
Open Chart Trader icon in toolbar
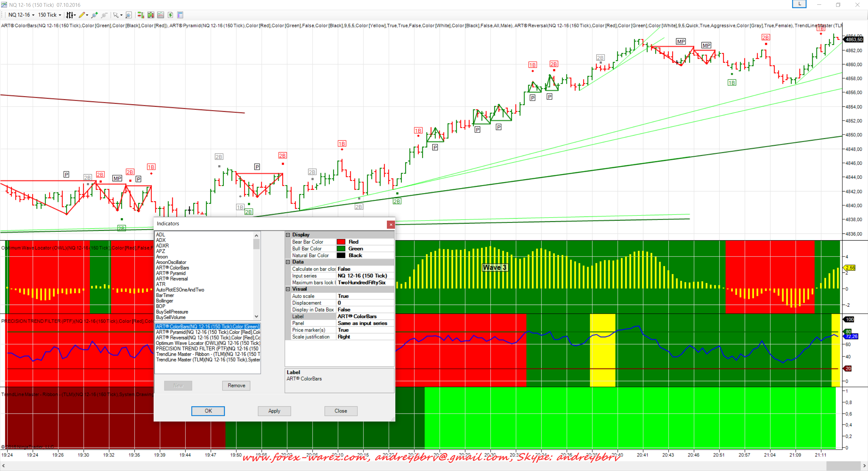[141, 15]
